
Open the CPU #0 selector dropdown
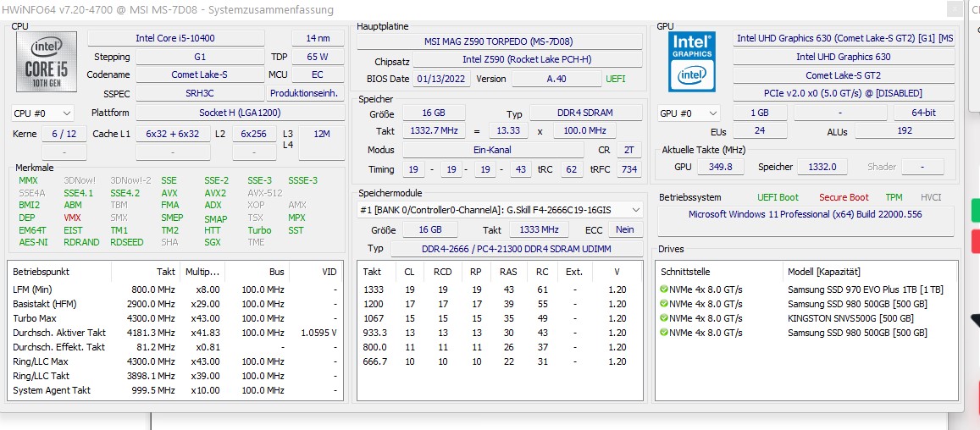pyautogui.click(x=42, y=113)
